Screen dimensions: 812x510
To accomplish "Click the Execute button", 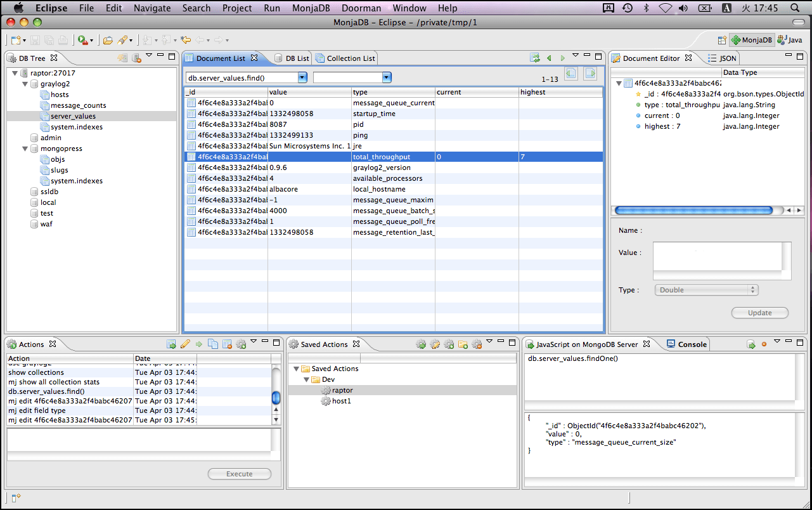I will 240,474.
